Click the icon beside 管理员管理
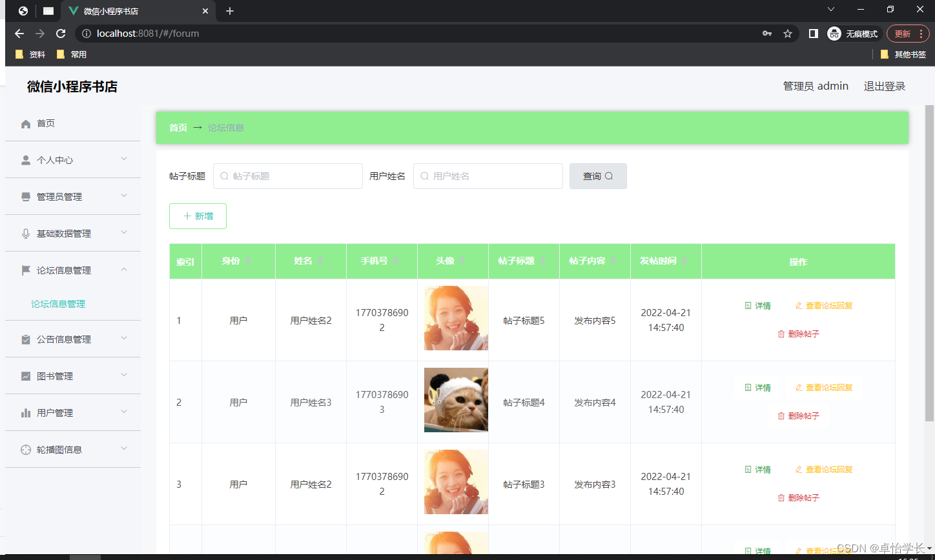The height and width of the screenshot is (560, 935). point(26,197)
